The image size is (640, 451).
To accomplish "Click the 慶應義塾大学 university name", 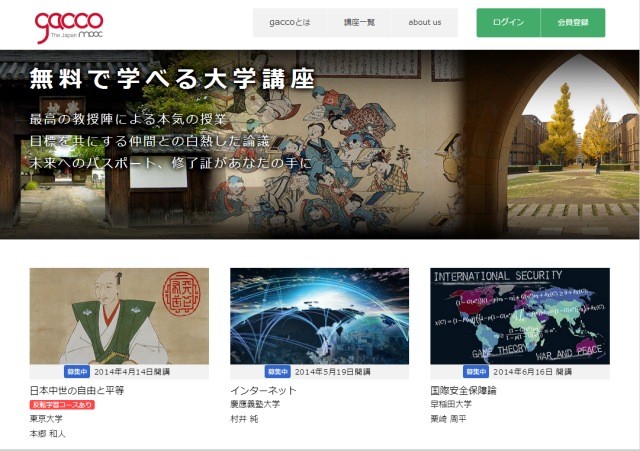I will 255,404.
